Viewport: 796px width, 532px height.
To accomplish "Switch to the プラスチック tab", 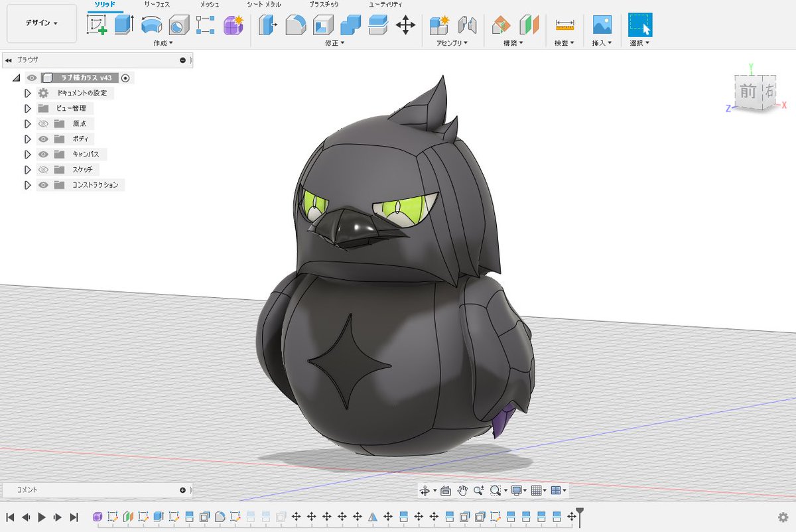I will click(324, 5).
